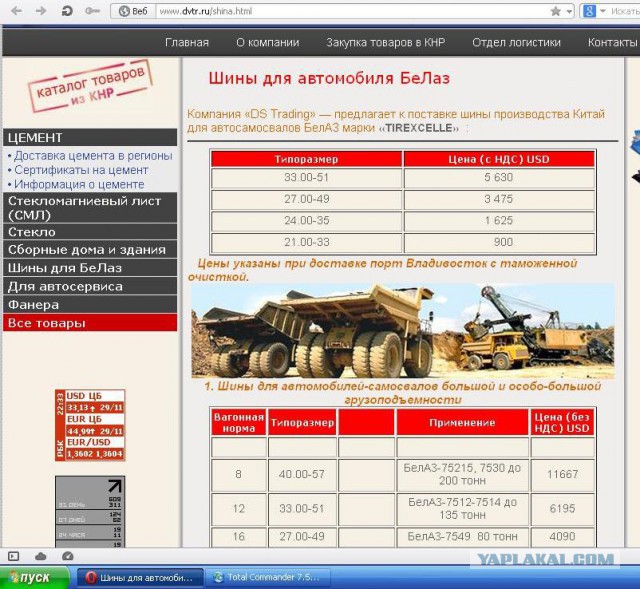Viewport: 640px width, 589px height.
Task: Go forward with the browser forward arrow
Action: (41, 11)
